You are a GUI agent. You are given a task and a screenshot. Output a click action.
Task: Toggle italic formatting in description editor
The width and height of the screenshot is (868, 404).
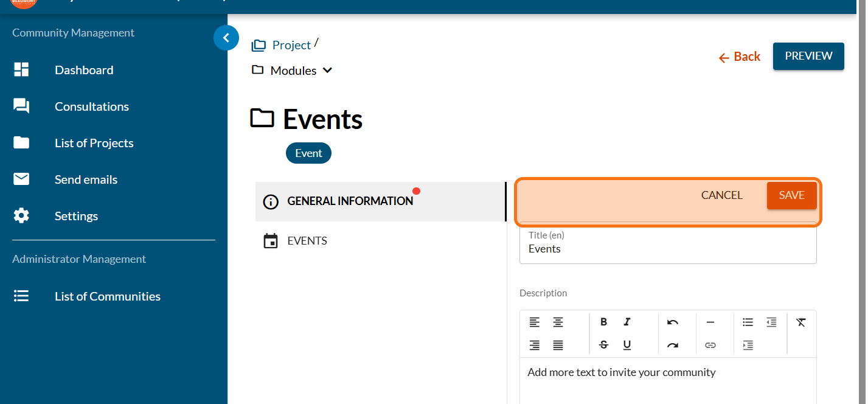627,322
